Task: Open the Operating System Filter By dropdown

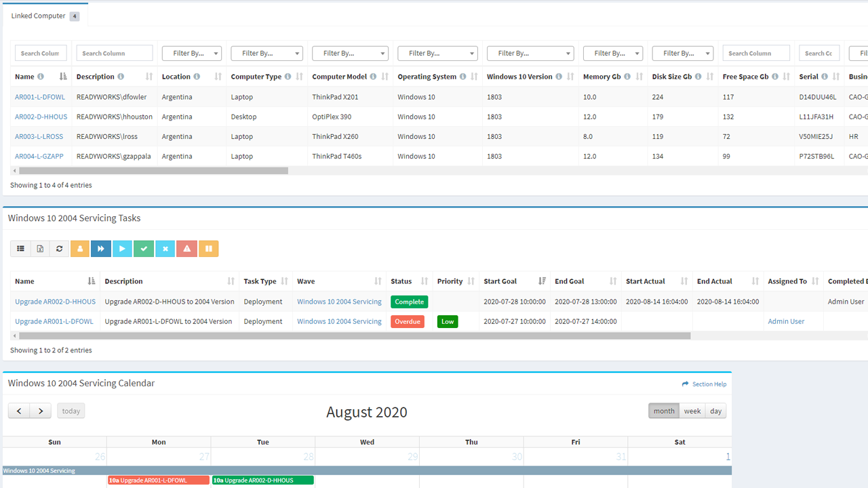Action: [x=437, y=53]
